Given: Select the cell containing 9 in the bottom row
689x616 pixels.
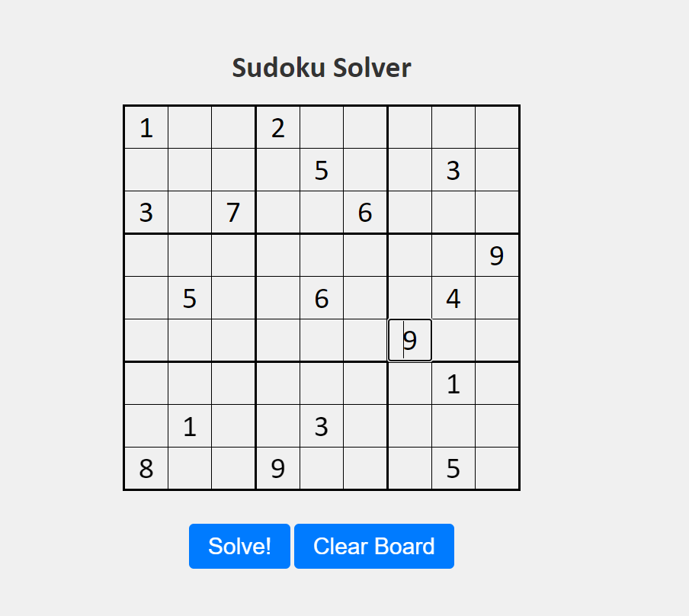Looking at the screenshot, I should point(278,469).
